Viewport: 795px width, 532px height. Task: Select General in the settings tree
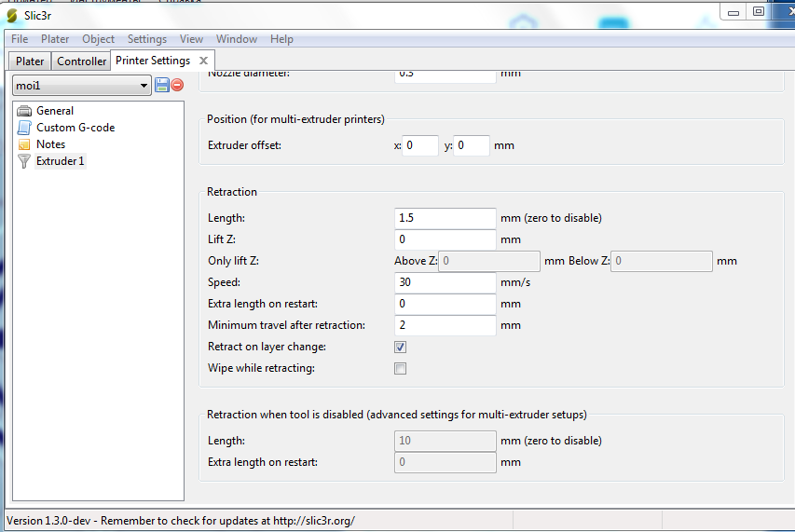[55, 111]
